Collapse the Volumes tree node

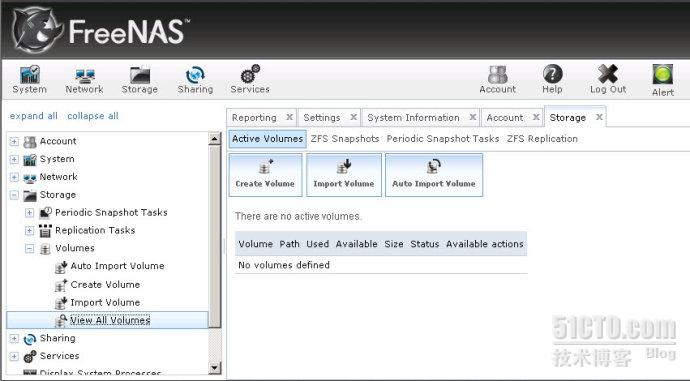[29, 249]
